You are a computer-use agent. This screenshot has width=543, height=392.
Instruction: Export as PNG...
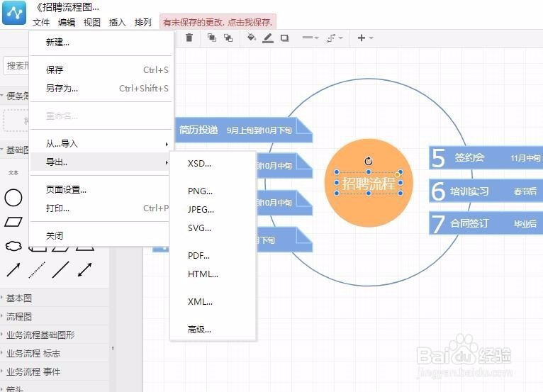coord(213,191)
